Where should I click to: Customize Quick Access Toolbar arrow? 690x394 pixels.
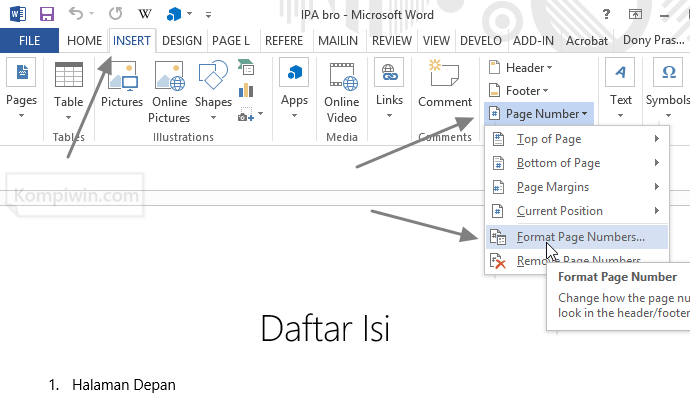pyautogui.click(x=209, y=15)
